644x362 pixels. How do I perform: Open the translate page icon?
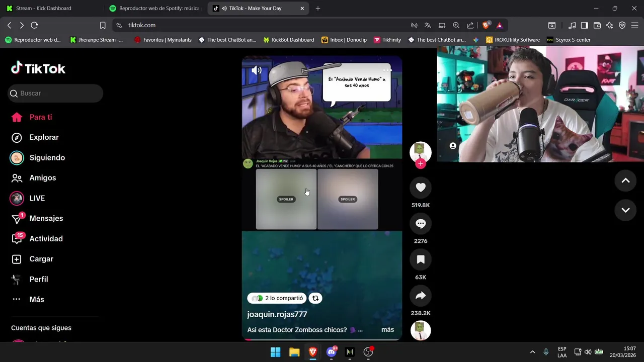428,25
